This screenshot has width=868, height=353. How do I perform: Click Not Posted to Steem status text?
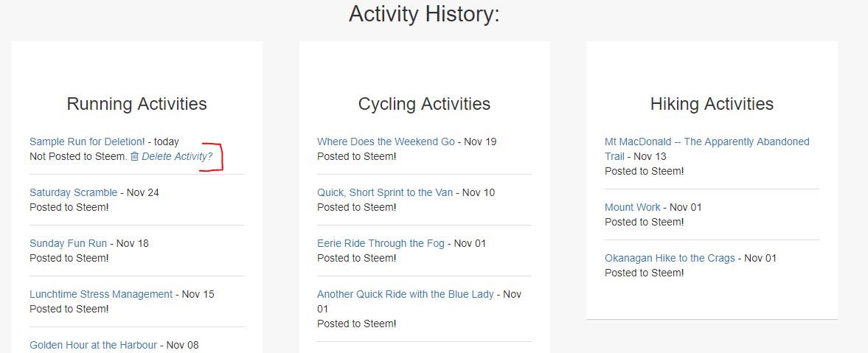(78, 156)
